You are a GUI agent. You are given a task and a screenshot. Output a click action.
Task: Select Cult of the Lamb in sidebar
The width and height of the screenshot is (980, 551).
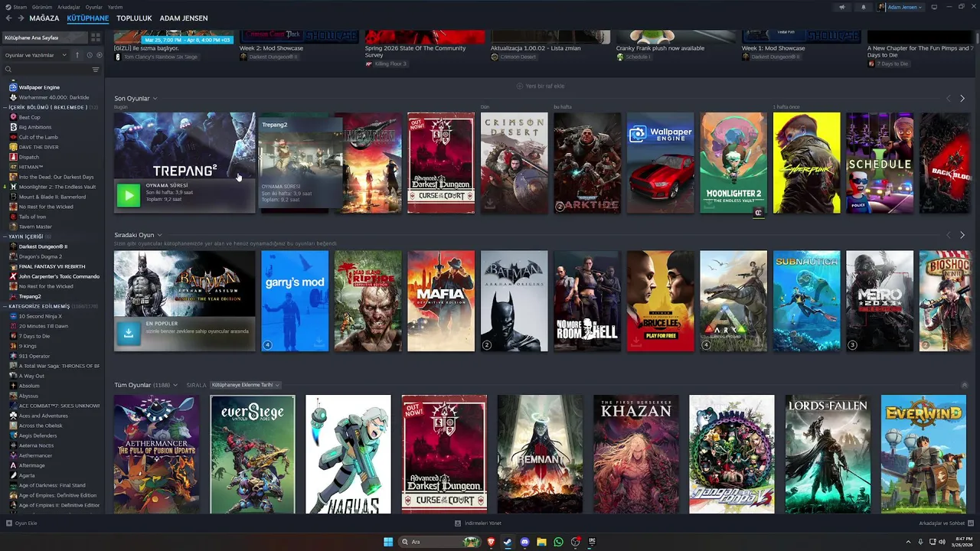(x=38, y=137)
